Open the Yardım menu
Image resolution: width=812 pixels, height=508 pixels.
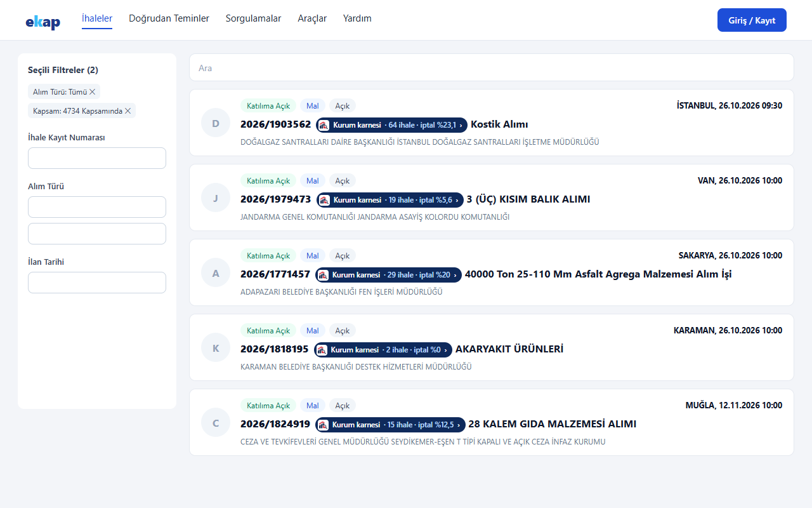point(357,18)
